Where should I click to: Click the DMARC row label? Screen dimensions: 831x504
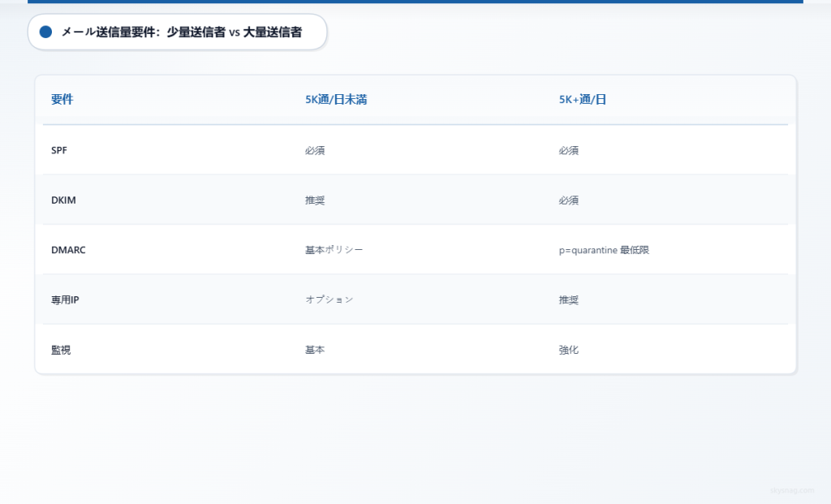pos(68,250)
